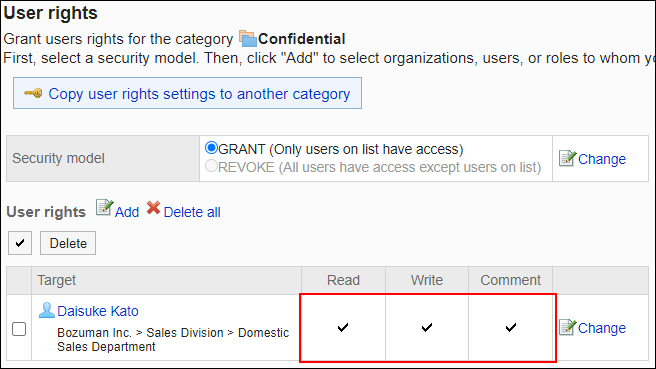The image size is (656, 369).
Task: Toggle the select-all checkmark button
Action: [20, 243]
